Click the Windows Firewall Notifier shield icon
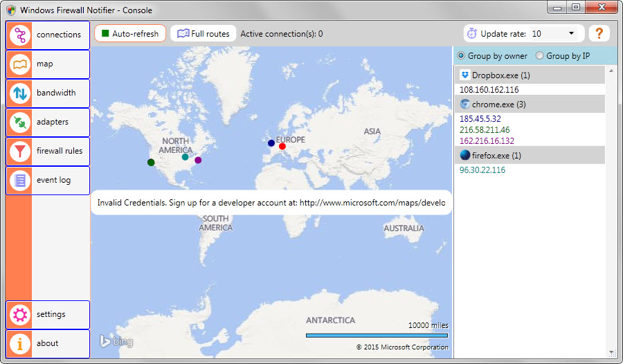 click(x=11, y=10)
